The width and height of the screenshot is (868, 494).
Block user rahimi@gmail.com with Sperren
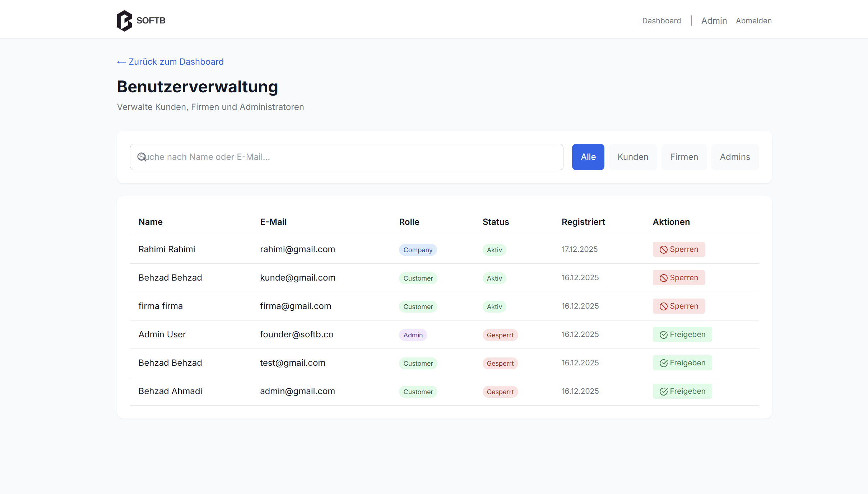tap(678, 249)
